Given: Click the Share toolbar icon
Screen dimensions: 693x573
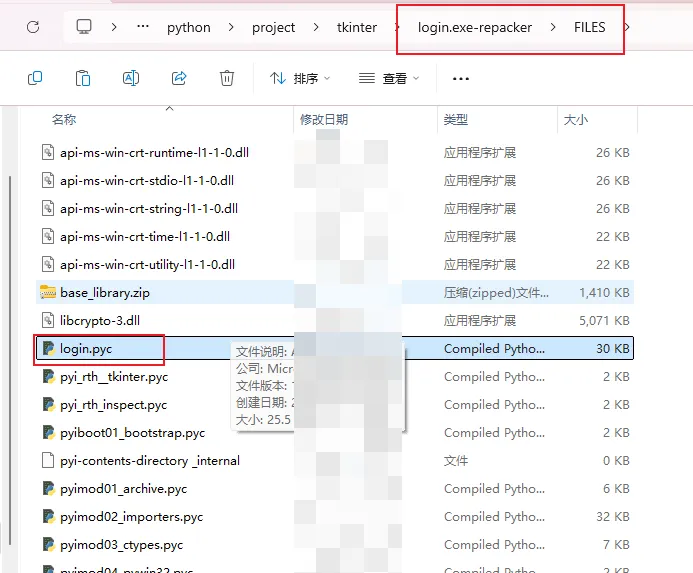Looking at the screenshot, I should (179, 78).
